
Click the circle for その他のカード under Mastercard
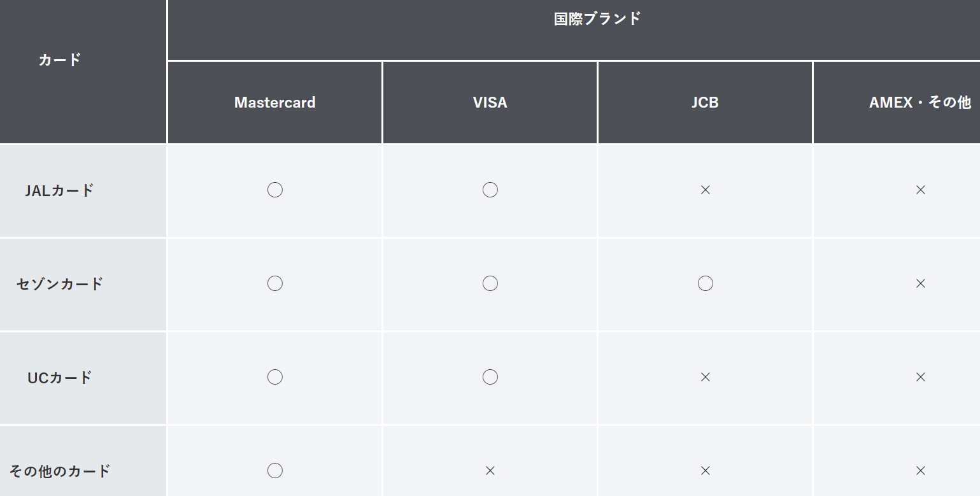[x=274, y=471]
